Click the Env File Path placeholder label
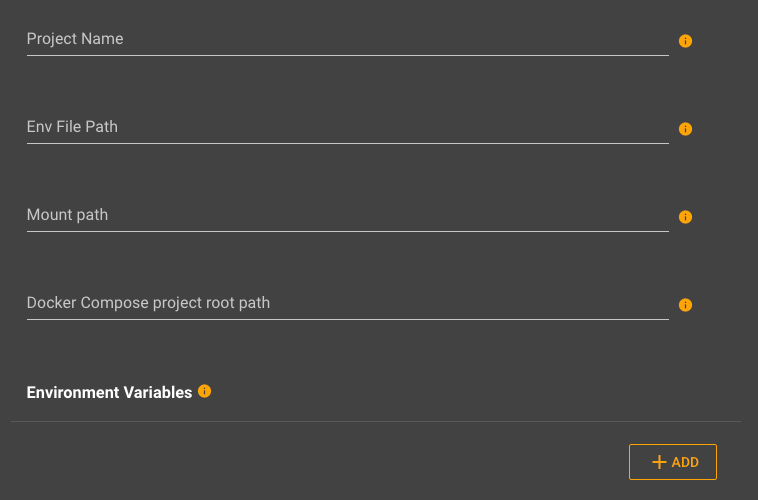Viewport: 758px width, 500px height. click(x=72, y=127)
